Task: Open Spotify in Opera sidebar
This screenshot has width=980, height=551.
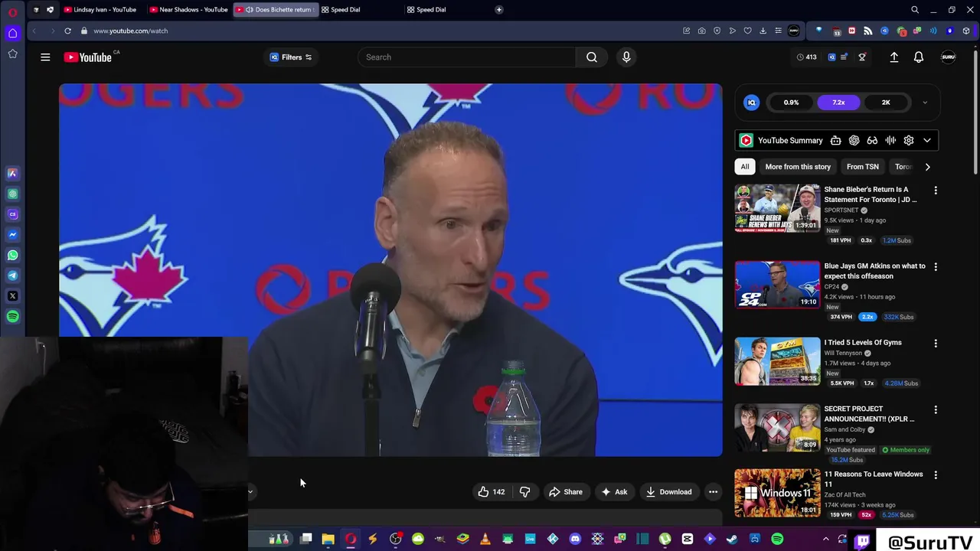Action: pos(12,316)
